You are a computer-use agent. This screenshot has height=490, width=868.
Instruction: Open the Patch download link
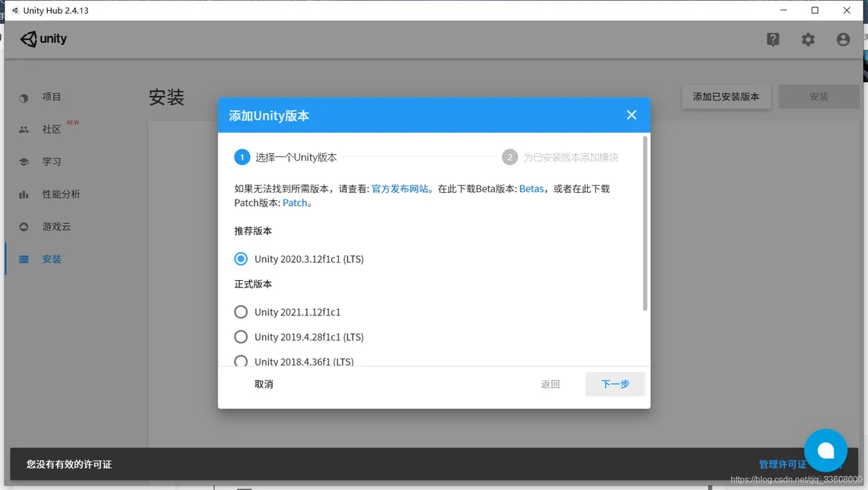(x=295, y=202)
